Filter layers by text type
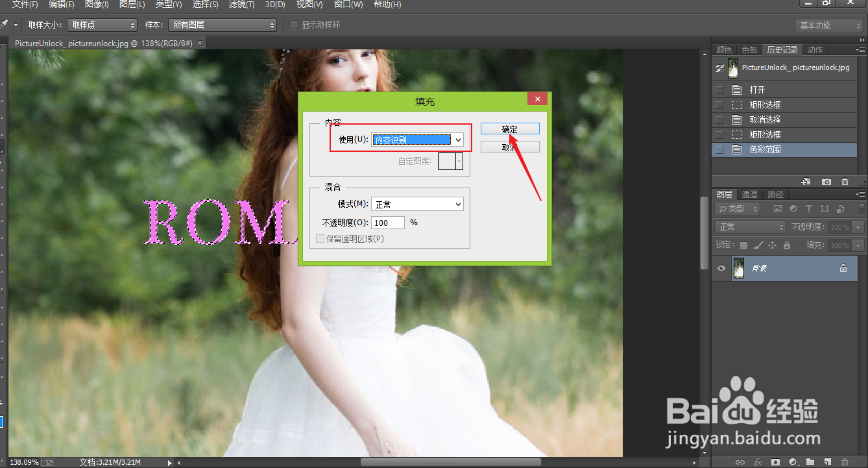The width and height of the screenshot is (868, 468). 809,209
